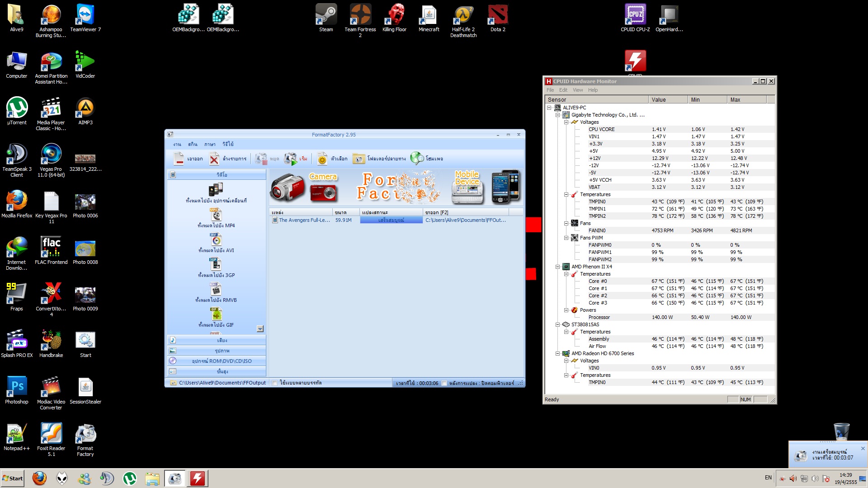Select the All to 3GP conversion icon
The image size is (868, 488).
(x=216, y=264)
